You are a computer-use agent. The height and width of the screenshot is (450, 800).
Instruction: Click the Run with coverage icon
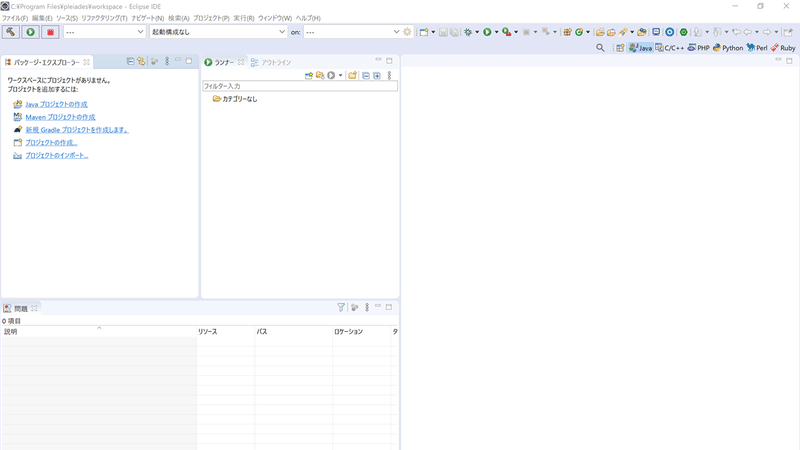tap(506, 32)
